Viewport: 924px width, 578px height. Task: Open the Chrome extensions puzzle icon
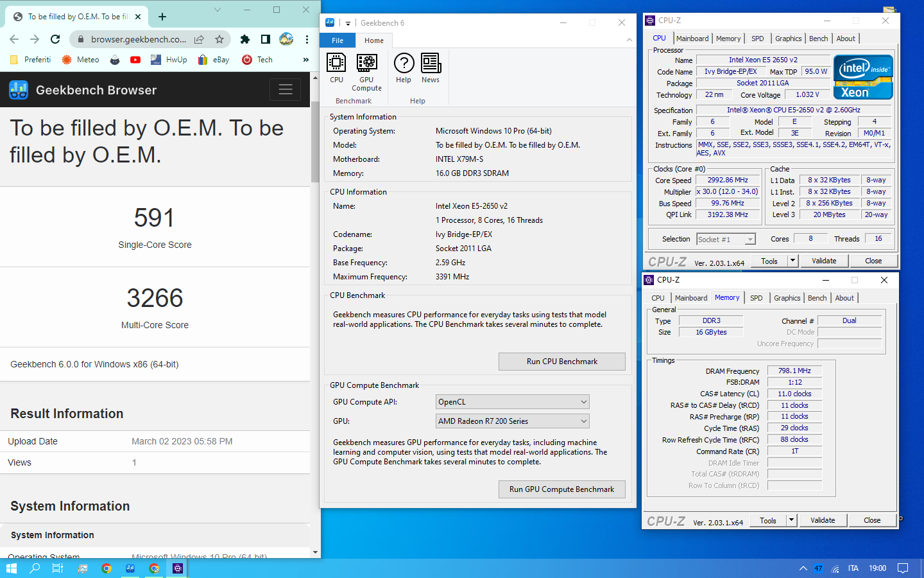click(244, 39)
